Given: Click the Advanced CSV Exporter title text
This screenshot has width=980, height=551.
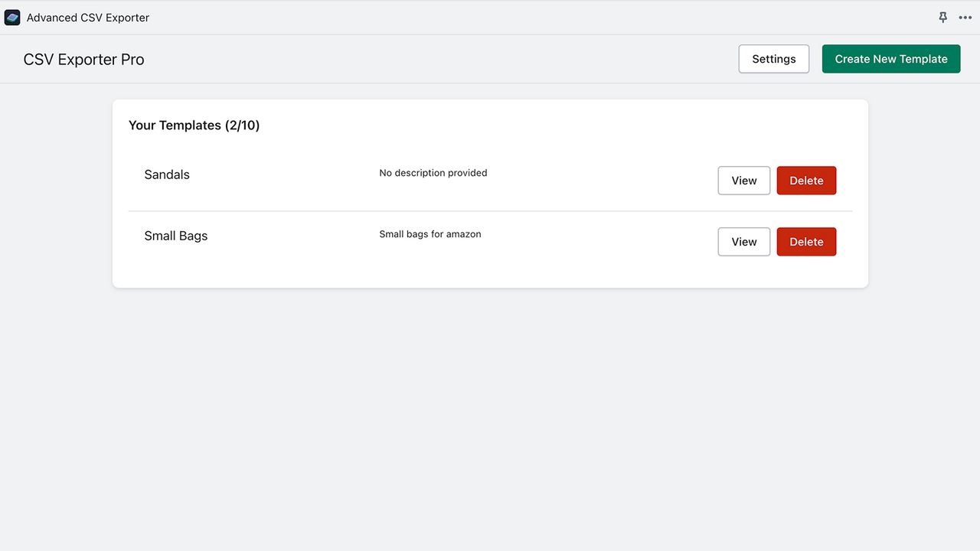Looking at the screenshot, I should (x=88, y=18).
